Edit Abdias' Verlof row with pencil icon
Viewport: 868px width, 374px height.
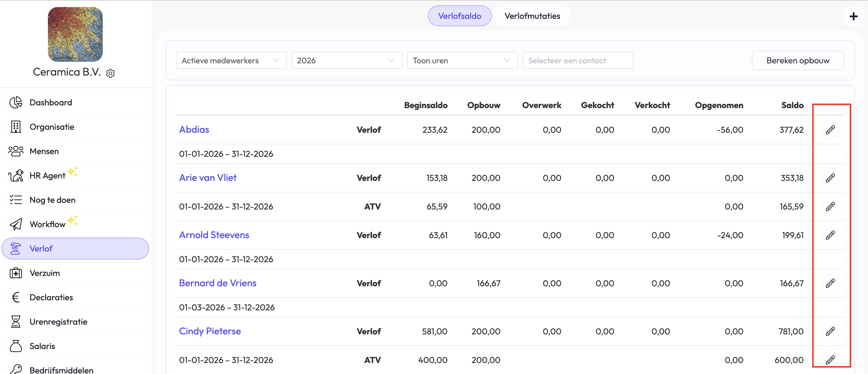tap(830, 130)
